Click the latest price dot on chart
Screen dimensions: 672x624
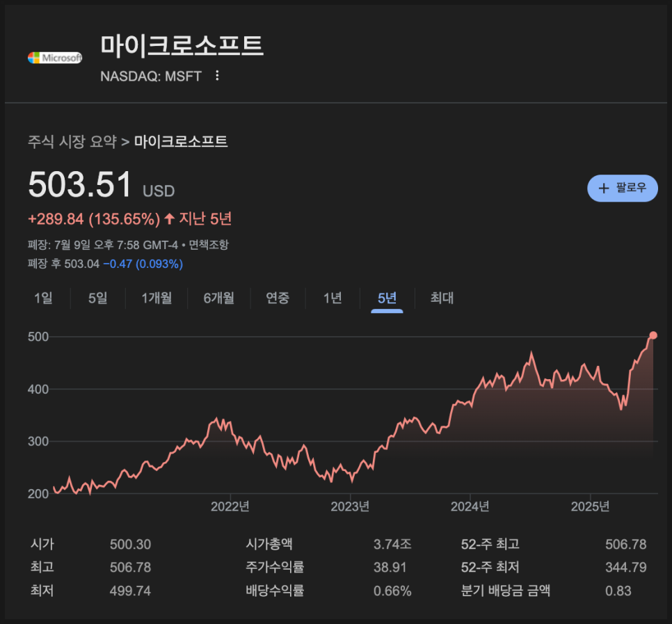click(x=653, y=335)
